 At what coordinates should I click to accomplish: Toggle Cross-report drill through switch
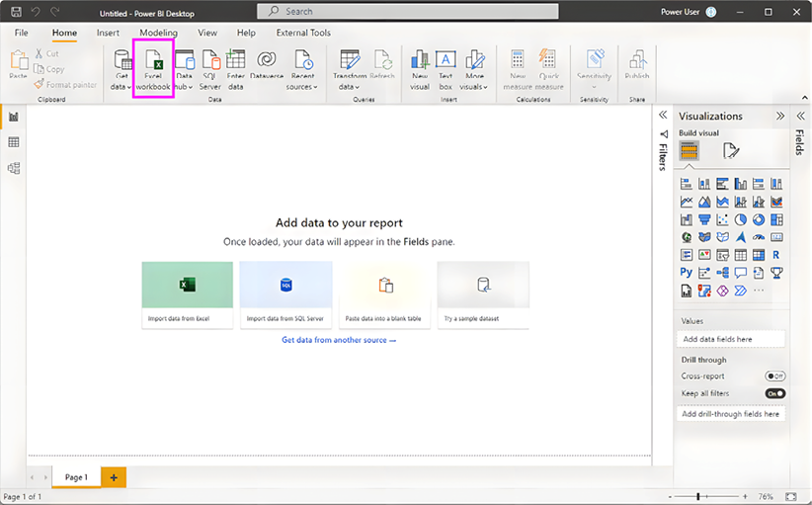pyautogui.click(x=774, y=377)
